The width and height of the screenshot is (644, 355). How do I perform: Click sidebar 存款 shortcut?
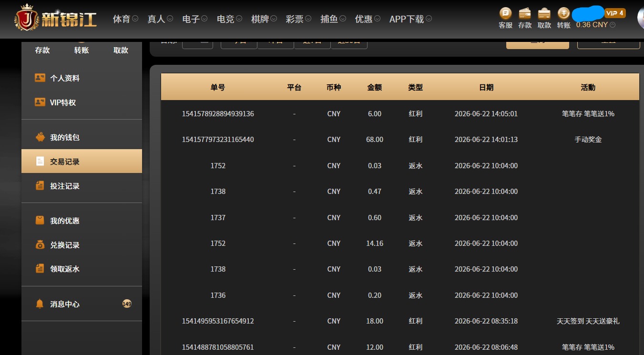[x=42, y=50]
